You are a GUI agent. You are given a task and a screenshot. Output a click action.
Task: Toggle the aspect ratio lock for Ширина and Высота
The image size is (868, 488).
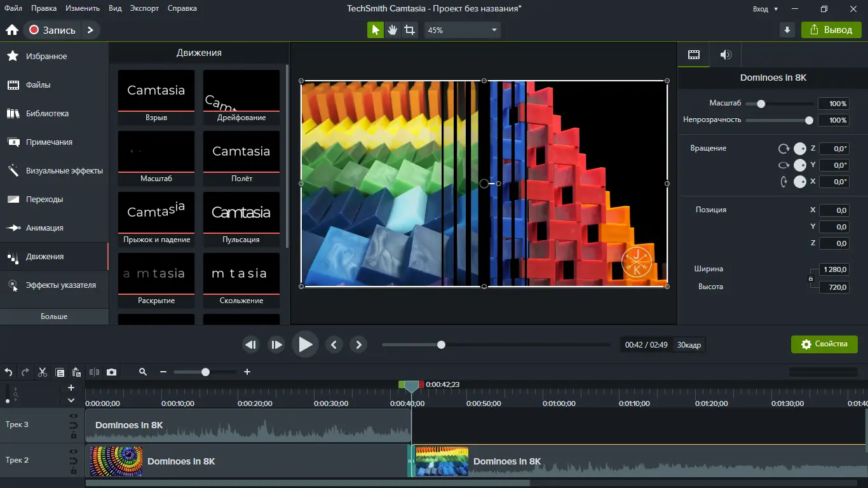810,278
